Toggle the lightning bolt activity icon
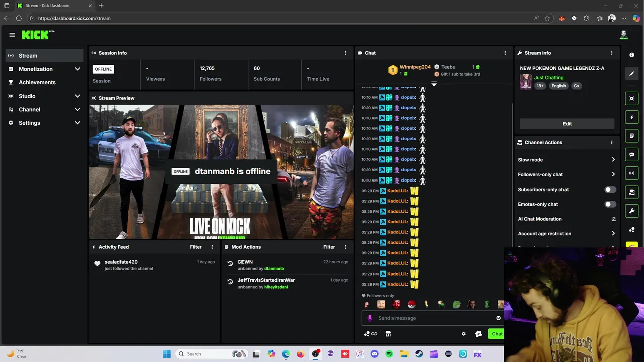Viewport: 644px width, 362px height. (632, 117)
